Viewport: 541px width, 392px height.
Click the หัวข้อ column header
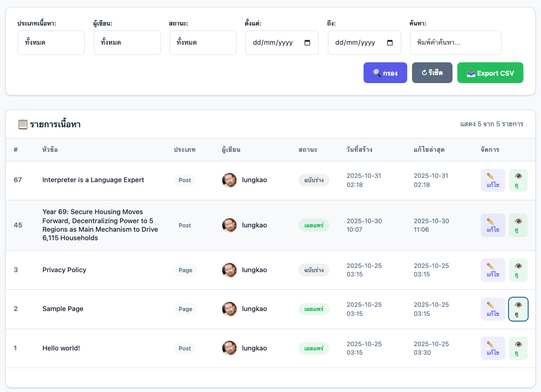[50, 150]
